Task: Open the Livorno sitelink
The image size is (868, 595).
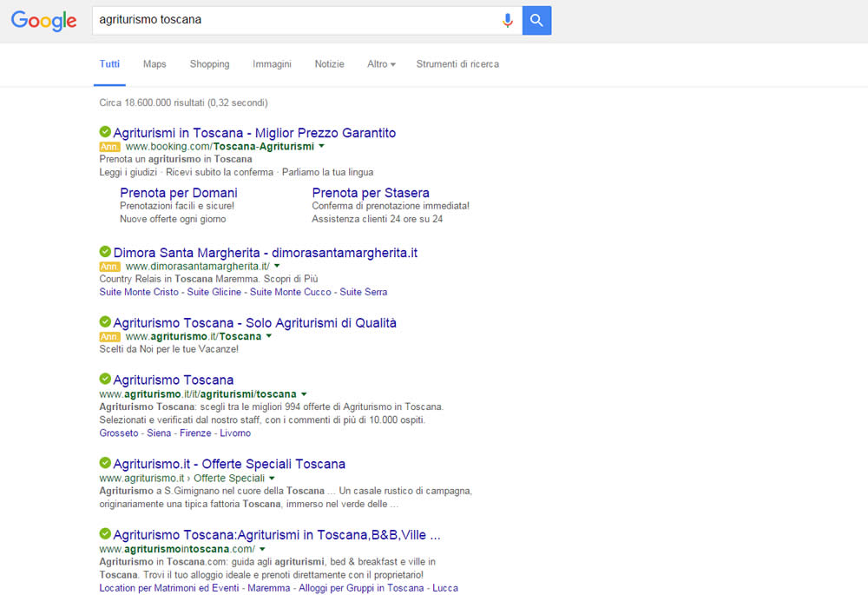Action: point(235,433)
